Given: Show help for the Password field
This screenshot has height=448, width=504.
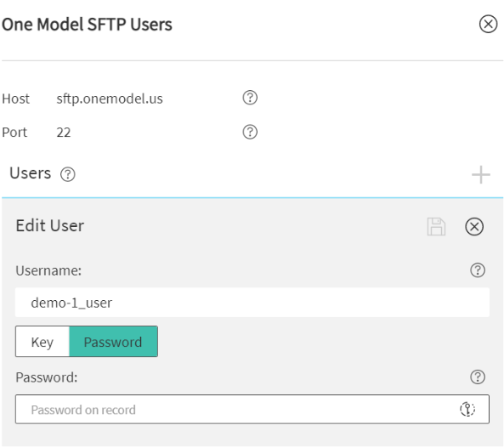Looking at the screenshot, I should [478, 377].
